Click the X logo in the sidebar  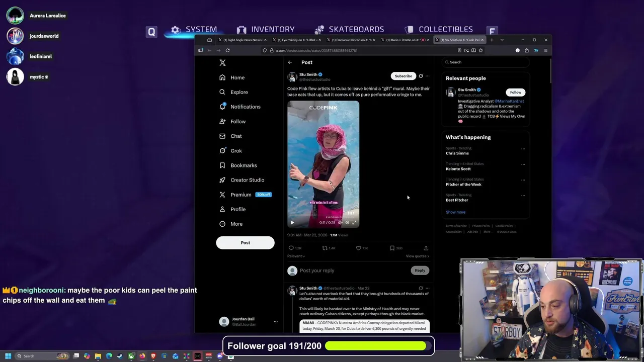pos(222,63)
